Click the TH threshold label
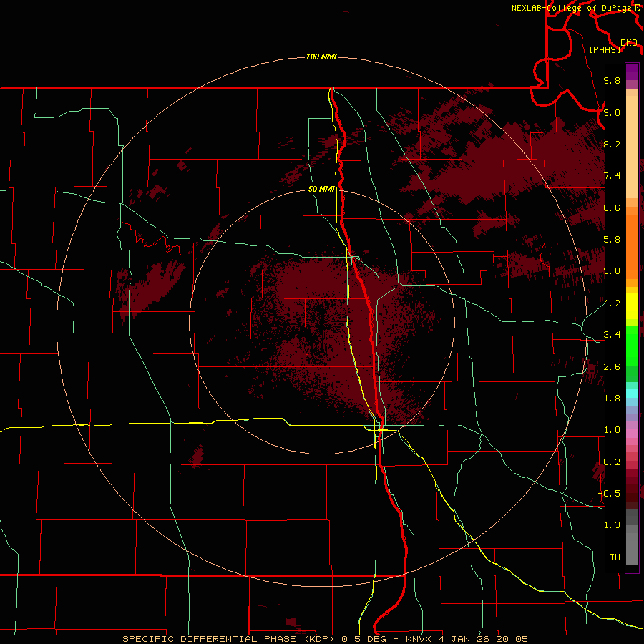Image resolution: width=644 pixels, height=644 pixels. point(615,557)
